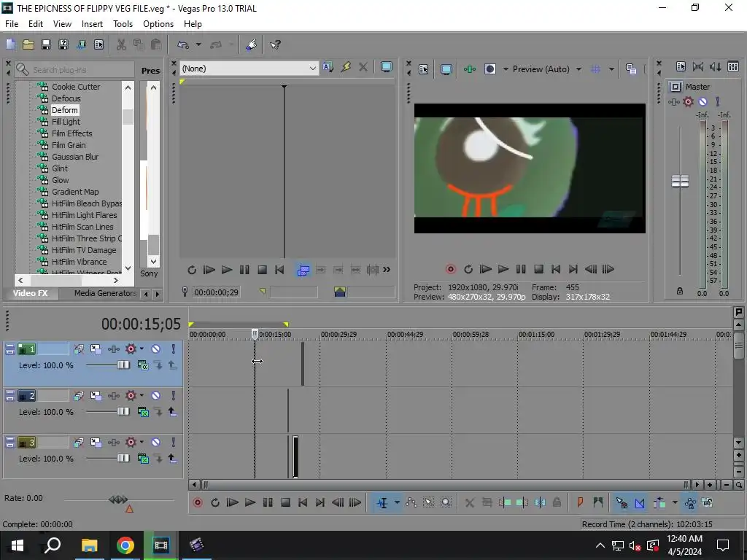The height and width of the screenshot is (560, 747).
Task: Switch to the Video FX tab
Action: [x=31, y=293]
